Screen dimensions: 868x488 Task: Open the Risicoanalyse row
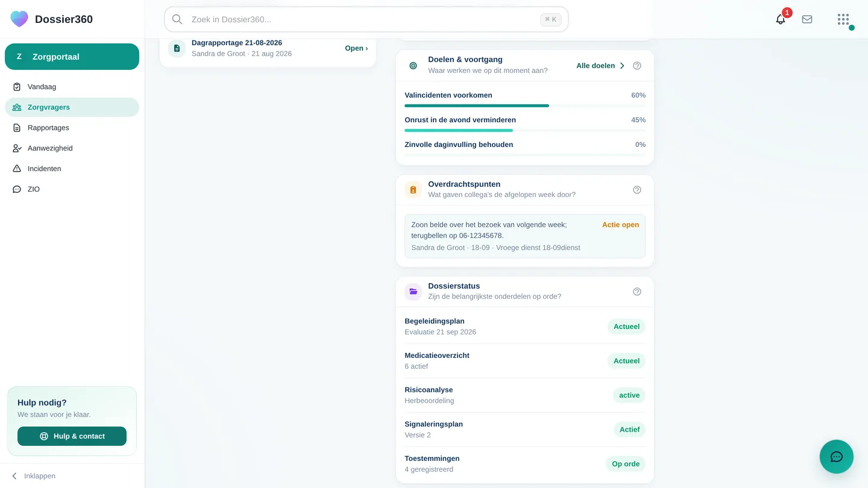pyautogui.click(x=525, y=395)
